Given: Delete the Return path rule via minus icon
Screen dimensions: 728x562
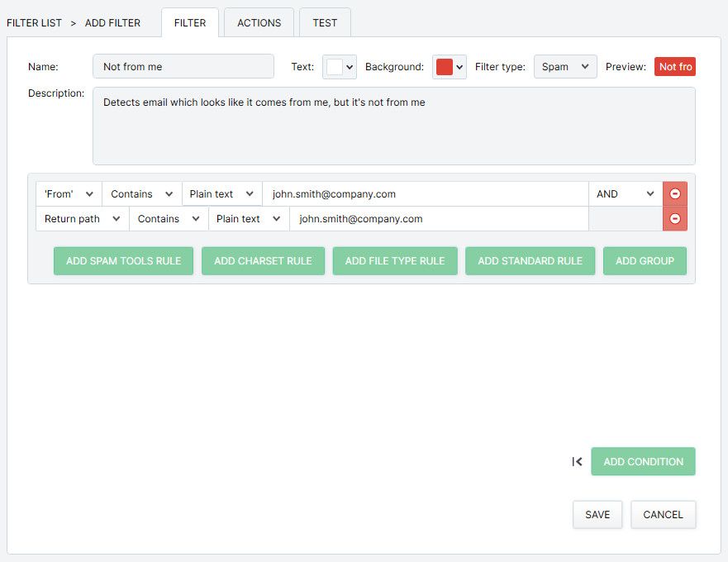Looking at the screenshot, I should tap(674, 219).
